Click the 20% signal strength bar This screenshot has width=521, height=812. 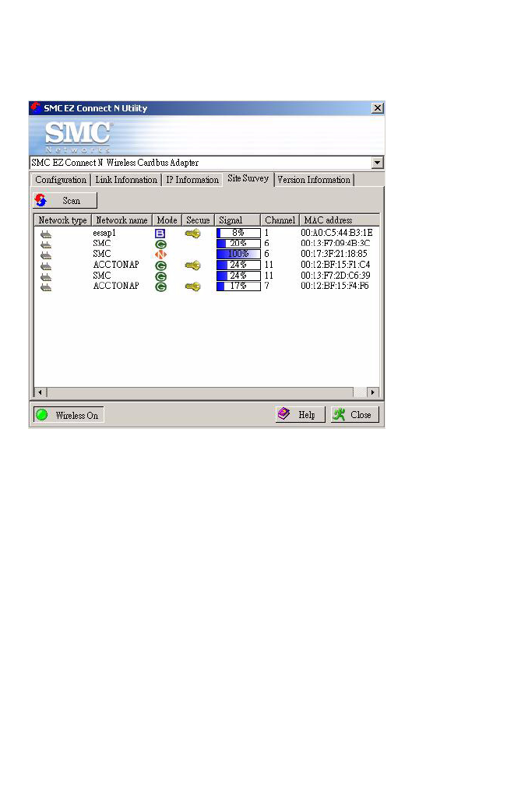point(238,244)
